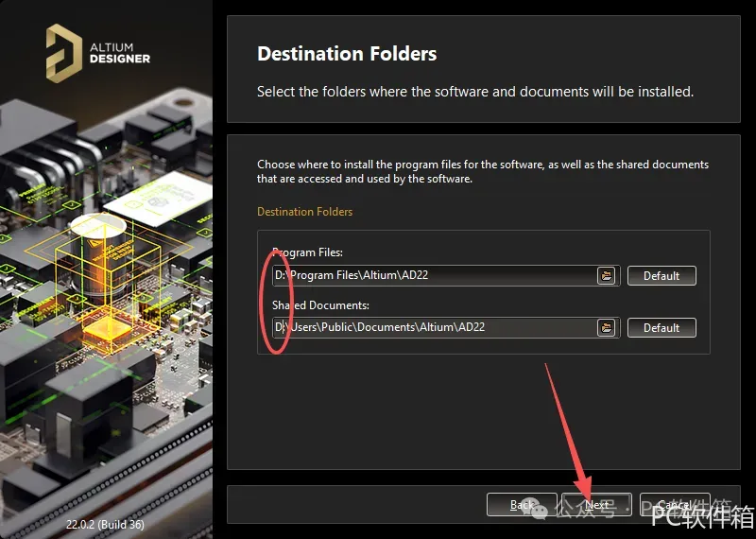Reset Shared Documents path with Default button
The width and height of the screenshot is (756, 539).
(661, 327)
